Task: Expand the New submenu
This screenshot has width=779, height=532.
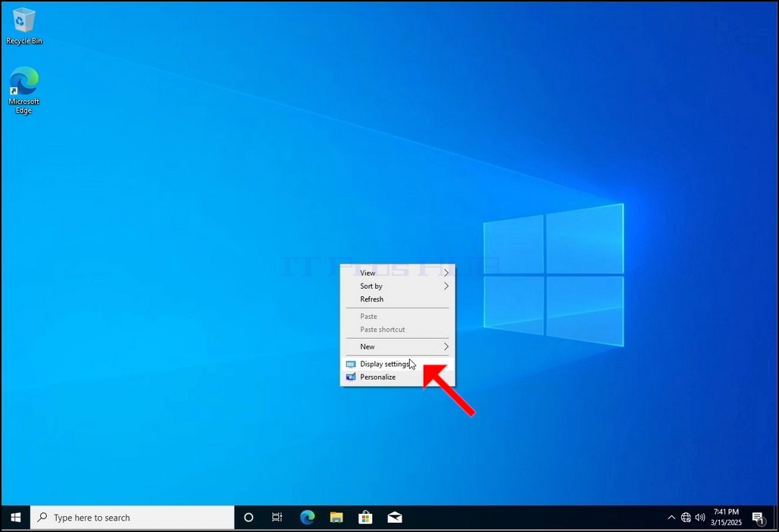Action: pyautogui.click(x=397, y=347)
